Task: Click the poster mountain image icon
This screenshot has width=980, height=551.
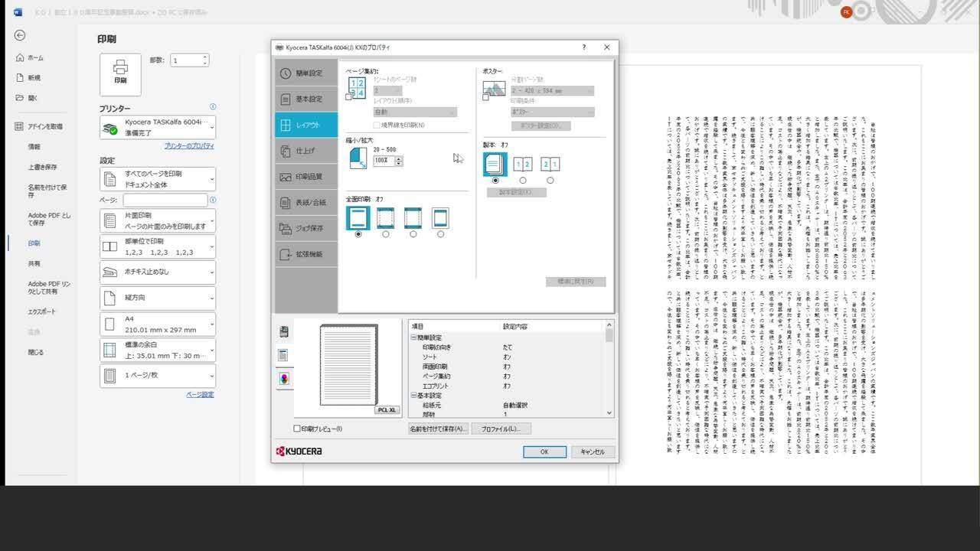Action: click(x=495, y=87)
